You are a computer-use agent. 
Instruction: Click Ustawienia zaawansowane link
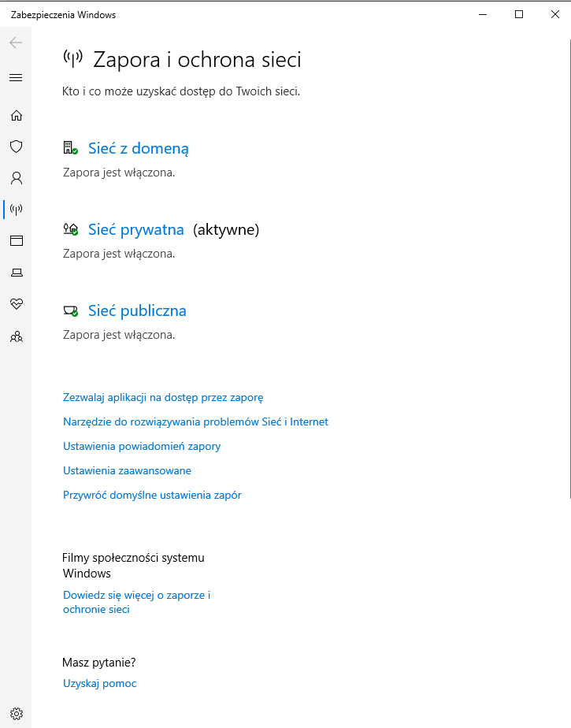[x=127, y=471]
